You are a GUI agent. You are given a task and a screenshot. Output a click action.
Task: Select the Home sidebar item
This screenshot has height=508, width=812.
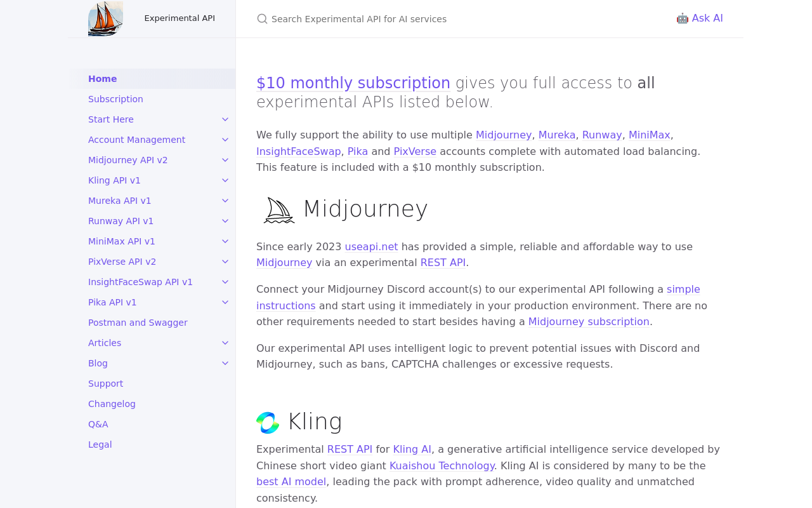102,79
